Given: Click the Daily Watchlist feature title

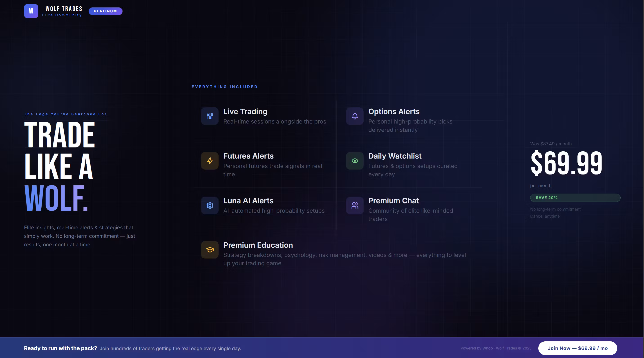Looking at the screenshot, I should 395,156.
